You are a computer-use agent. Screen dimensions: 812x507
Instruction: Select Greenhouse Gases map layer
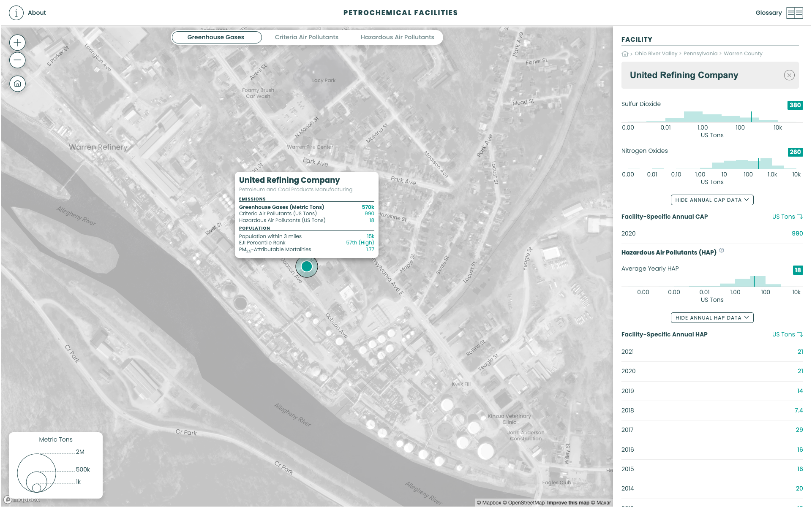(x=216, y=37)
